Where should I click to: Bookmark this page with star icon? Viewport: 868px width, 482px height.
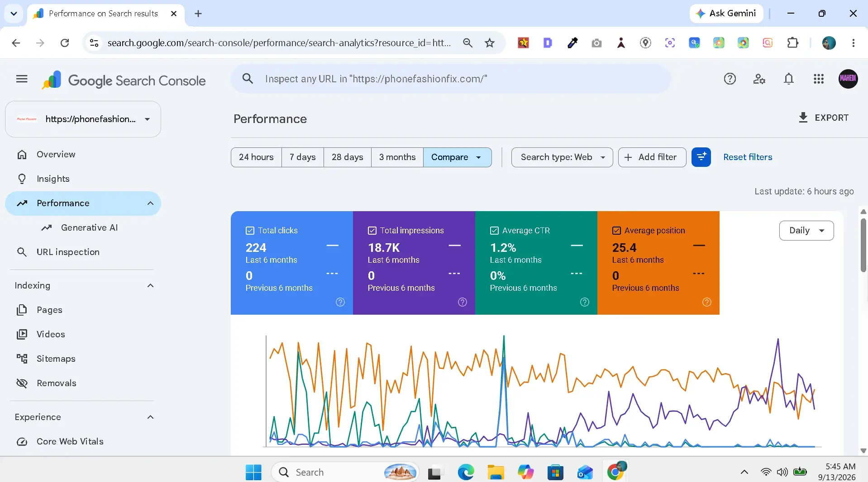[x=490, y=43]
